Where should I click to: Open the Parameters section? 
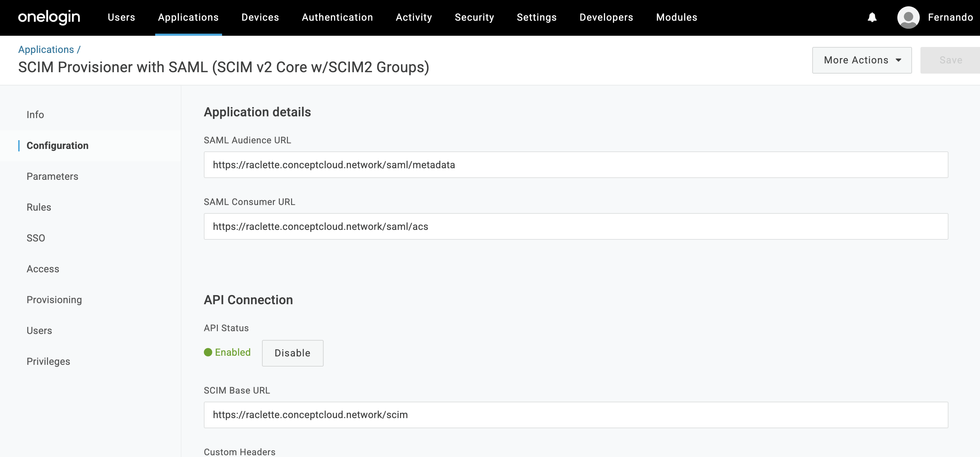click(x=52, y=176)
